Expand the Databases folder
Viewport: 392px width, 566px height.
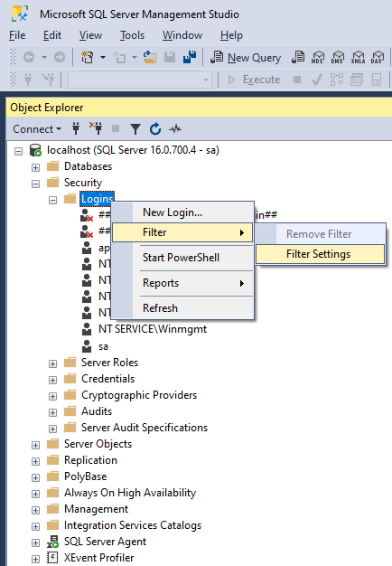coord(35,167)
